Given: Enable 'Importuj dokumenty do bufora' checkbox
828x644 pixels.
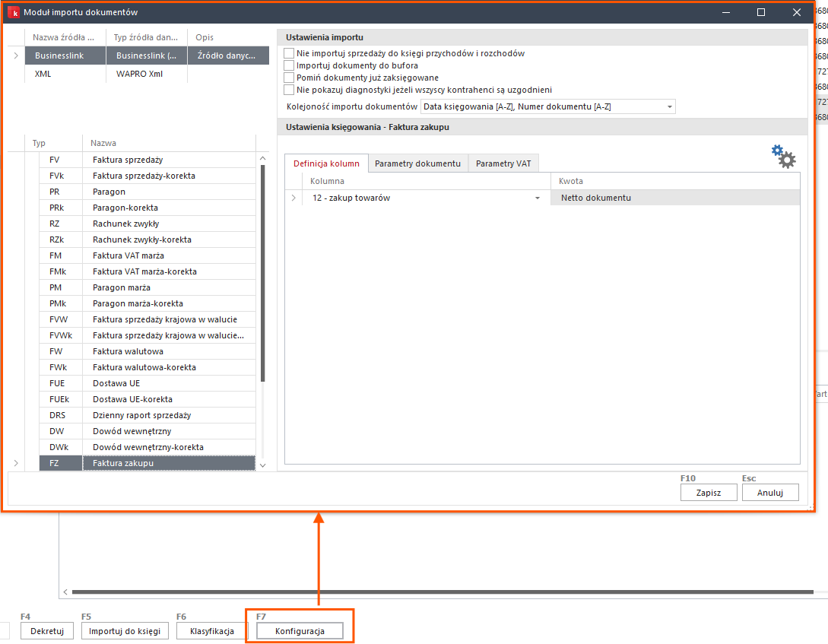Looking at the screenshot, I should pyautogui.click(x=289, y=66).
